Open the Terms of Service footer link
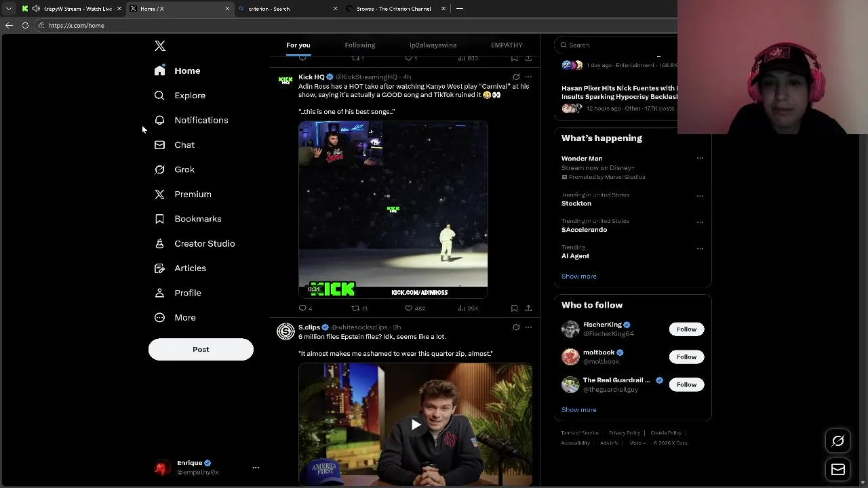 click(580, 433)
